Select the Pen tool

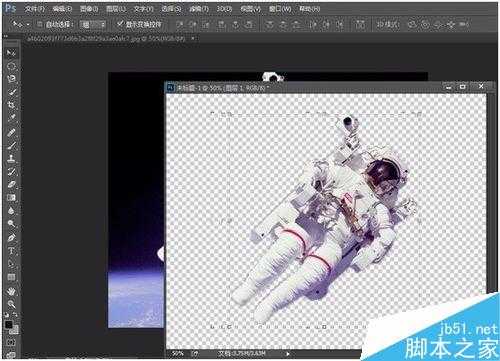click(11, 238)
